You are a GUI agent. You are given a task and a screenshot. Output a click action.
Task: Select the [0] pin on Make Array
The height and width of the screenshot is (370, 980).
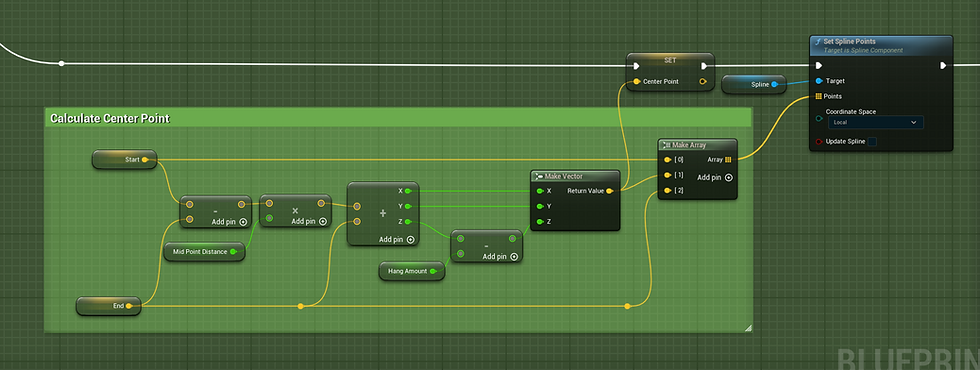pyautogui.click(x=668, y=160)
